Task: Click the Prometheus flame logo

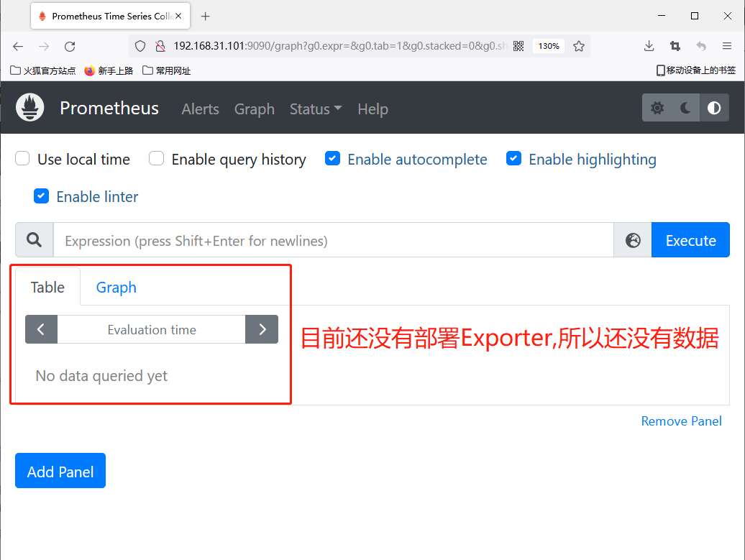Action: (30, 108)
